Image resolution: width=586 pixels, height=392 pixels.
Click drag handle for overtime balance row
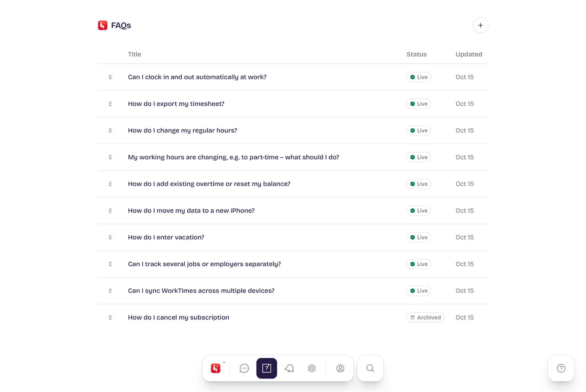[x=110, y=184]
